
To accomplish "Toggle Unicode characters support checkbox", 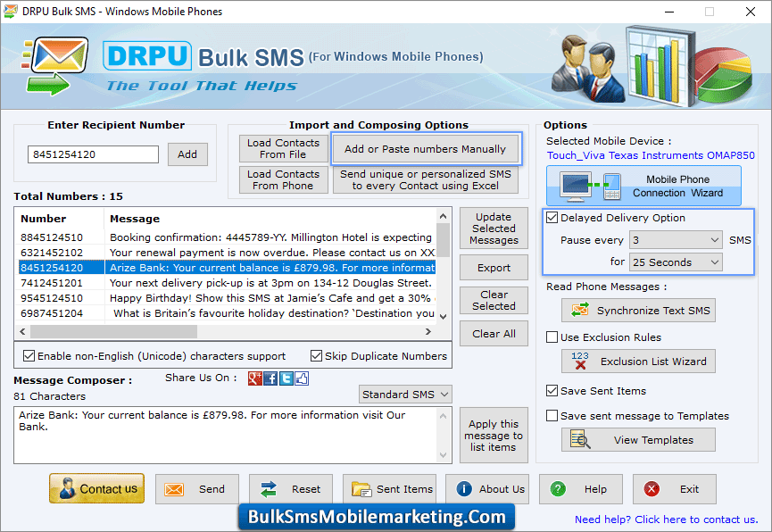I will tap(29, 355).
